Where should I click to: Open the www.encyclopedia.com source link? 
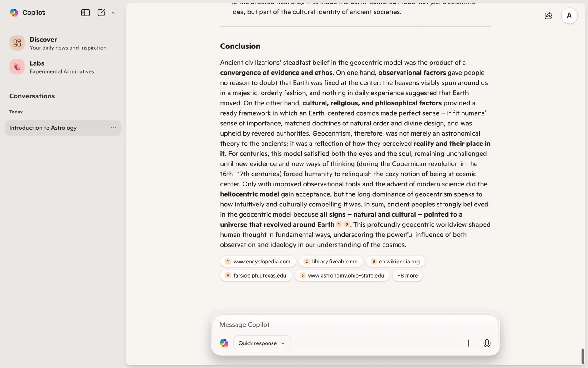tap(258, 262)
